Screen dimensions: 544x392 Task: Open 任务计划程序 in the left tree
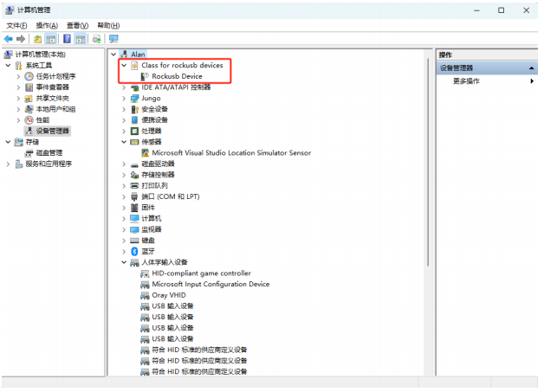[58, 76]
